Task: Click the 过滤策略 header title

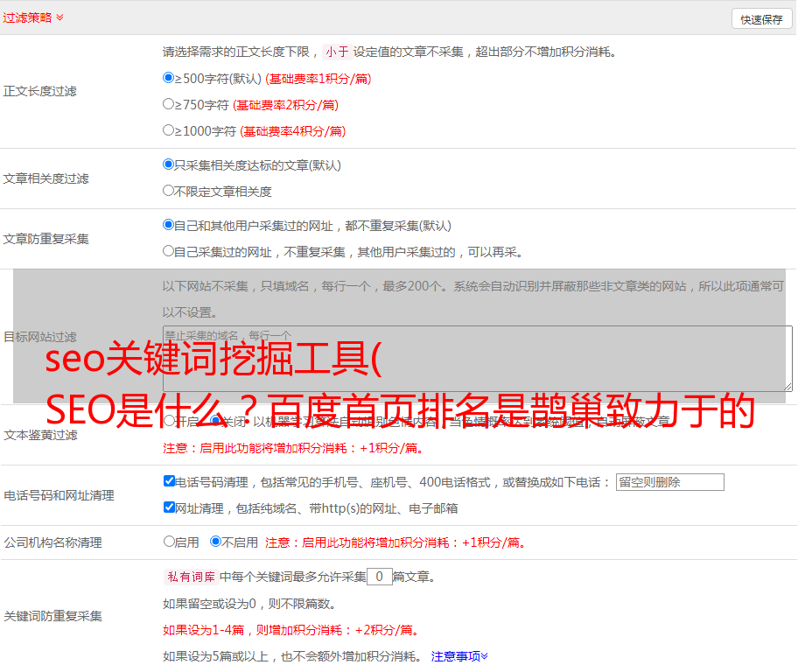Action: 26,17
